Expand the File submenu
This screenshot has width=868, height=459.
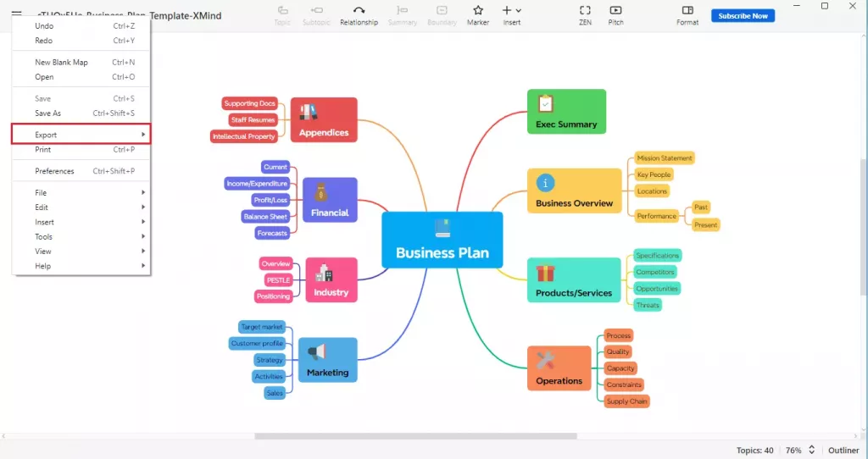[81, 193]
